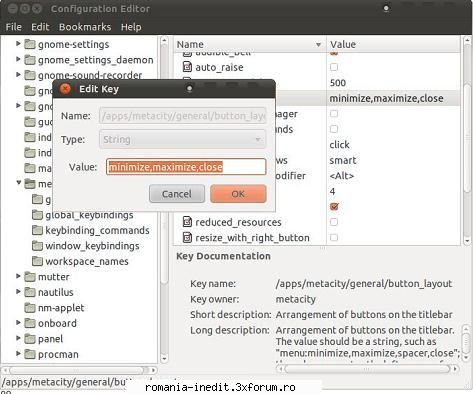Close the Edit Key dialog with red button

[65, 89]
